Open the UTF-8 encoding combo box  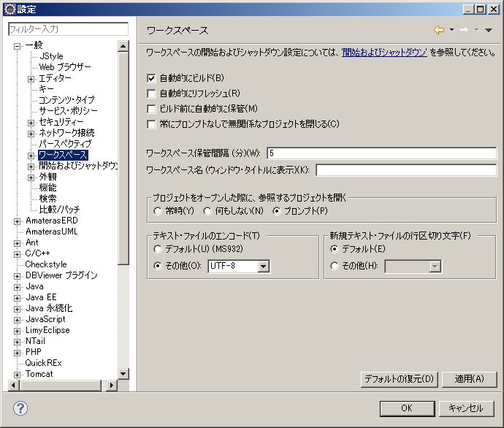[x=263, y=267]
